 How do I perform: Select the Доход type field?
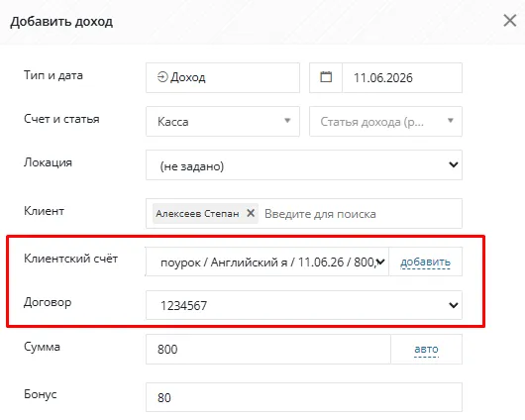(223, 77)
